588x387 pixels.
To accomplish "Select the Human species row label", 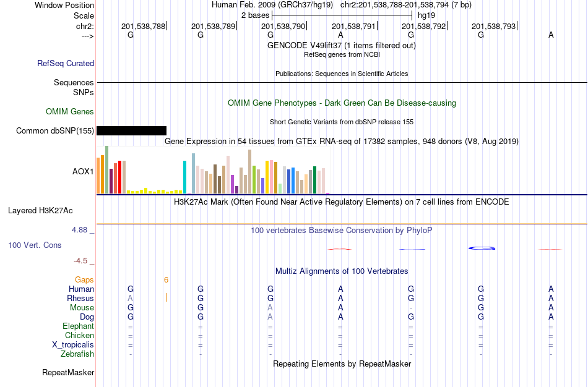I will 81,289.
